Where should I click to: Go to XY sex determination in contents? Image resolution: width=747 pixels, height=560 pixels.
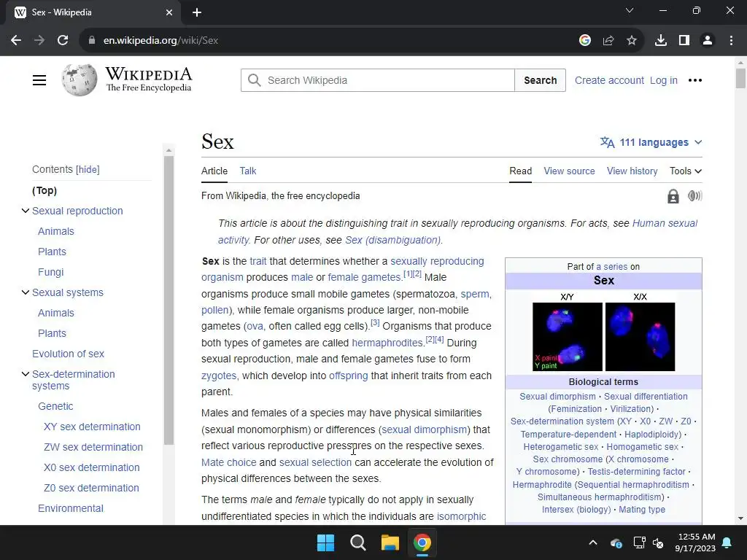click(x=92, y=427)
